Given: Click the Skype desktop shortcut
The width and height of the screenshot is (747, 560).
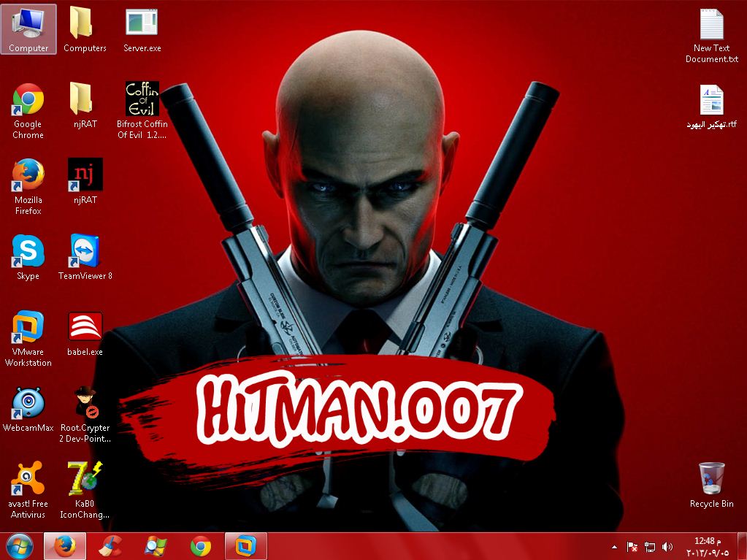Looking at the screenshot, I should pyautogui.click(x=28, y=252).
